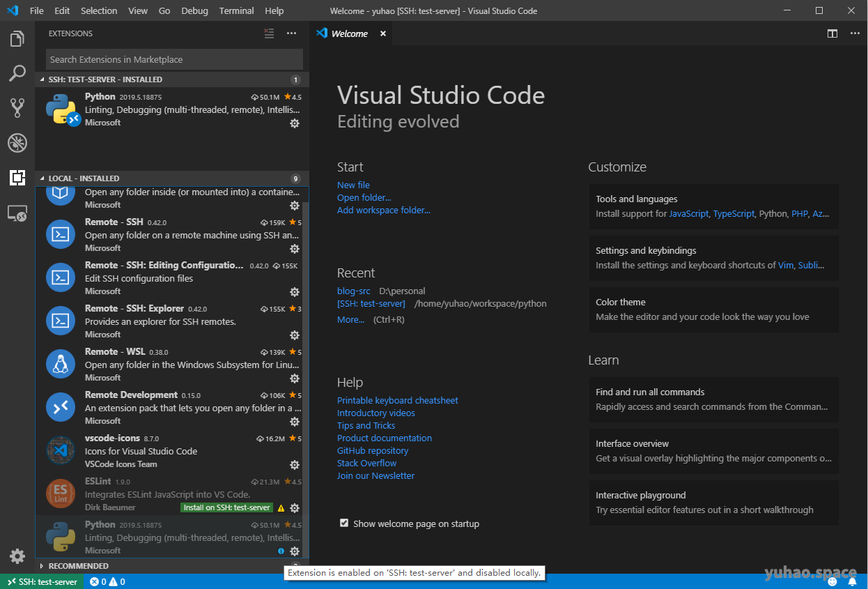Open the Explorer view in activity bar
The width and height of the screenshot is (868, 589).
17,39
